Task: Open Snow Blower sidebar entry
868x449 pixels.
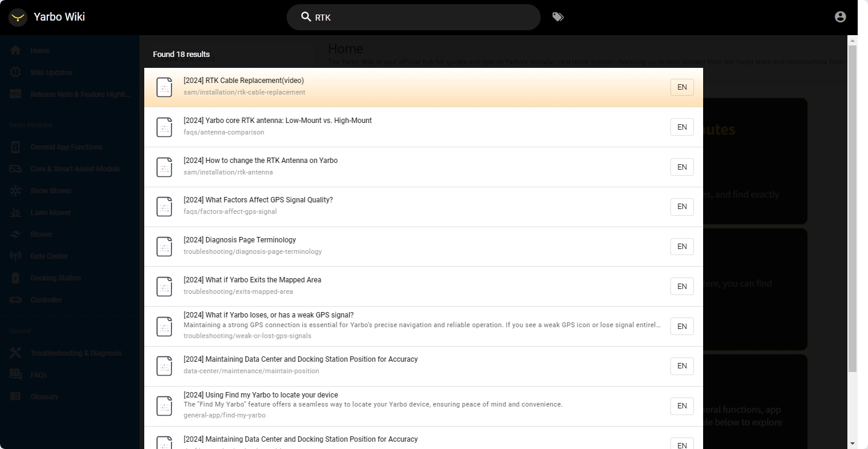Action: pos(70,191)
